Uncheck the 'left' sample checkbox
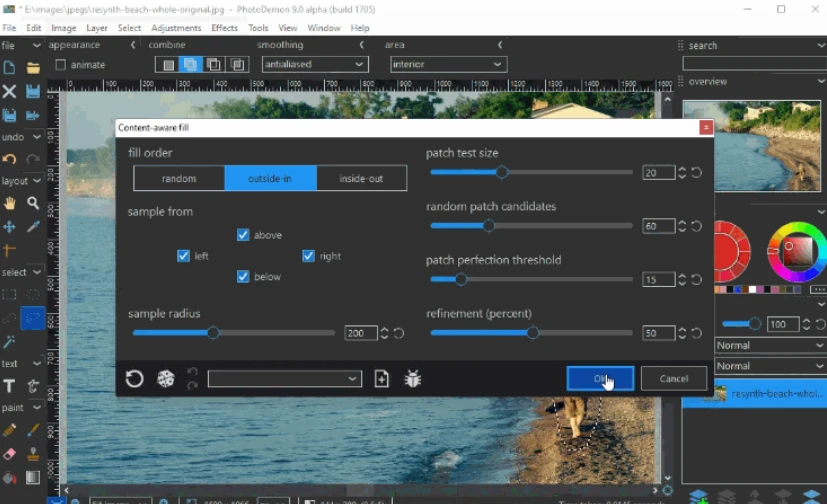Screen dimensions: 827x504 click(183, 256)
